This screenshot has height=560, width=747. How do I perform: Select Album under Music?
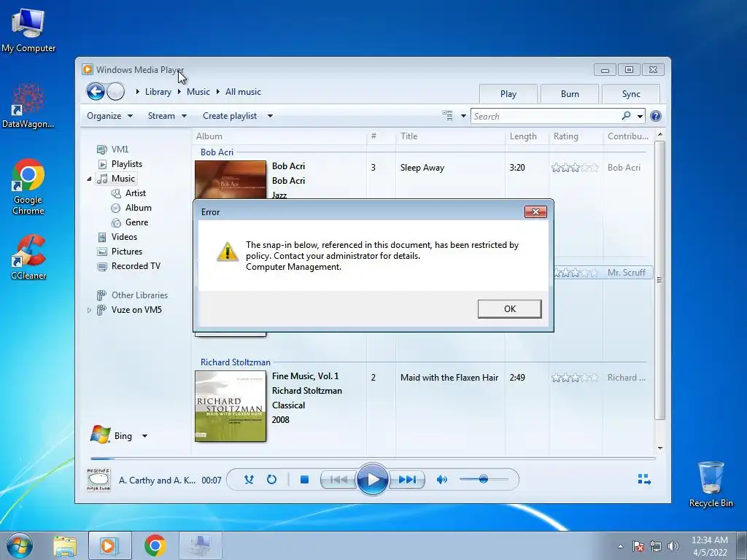131,208
